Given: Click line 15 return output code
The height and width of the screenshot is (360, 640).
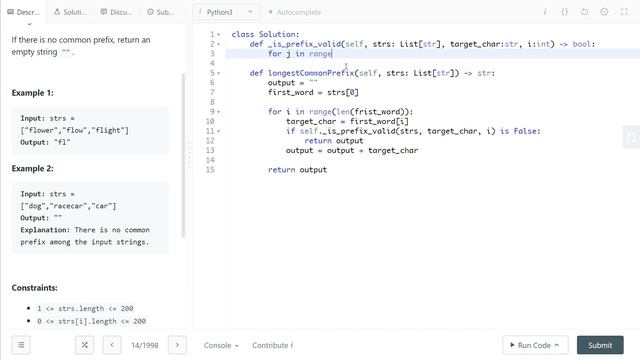Looking at the screenshot, I should click(x=297, y=170).
